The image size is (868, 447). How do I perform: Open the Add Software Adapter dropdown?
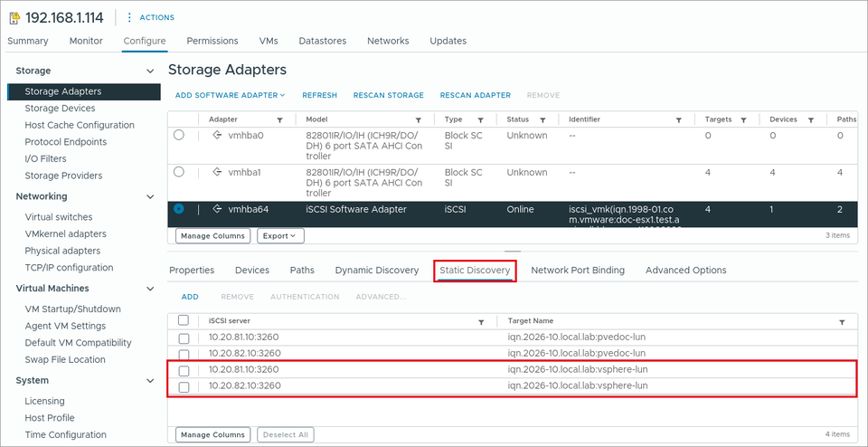coord(230,95)
